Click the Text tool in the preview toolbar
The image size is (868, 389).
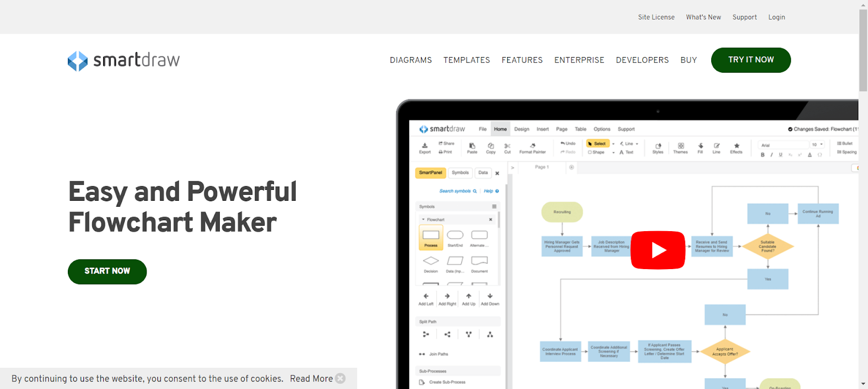tap(627, 152)
